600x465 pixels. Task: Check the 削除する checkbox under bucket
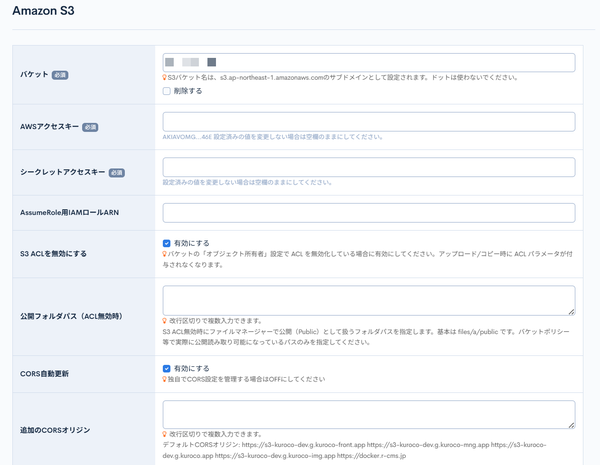(166, 91)
